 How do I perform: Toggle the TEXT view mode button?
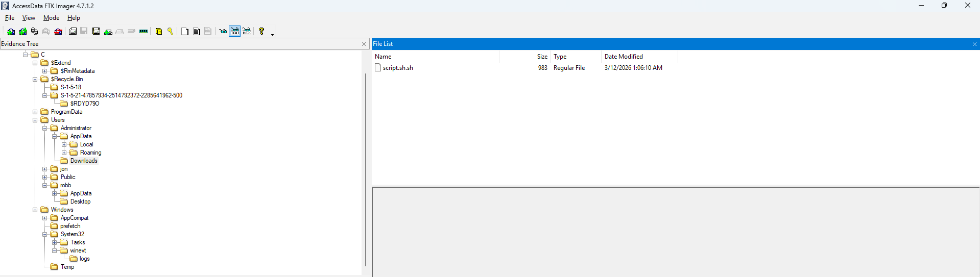[x=235, y=32]
